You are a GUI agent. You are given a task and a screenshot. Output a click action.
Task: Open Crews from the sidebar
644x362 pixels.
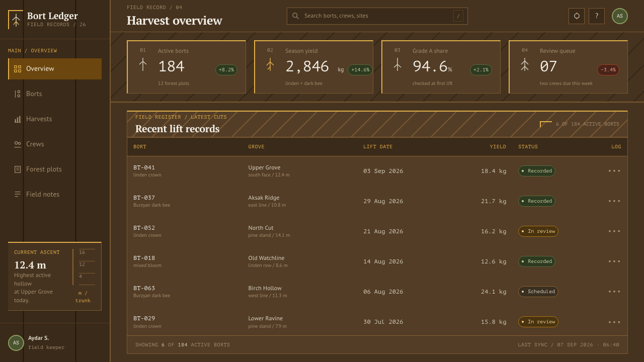click(55, 144)
